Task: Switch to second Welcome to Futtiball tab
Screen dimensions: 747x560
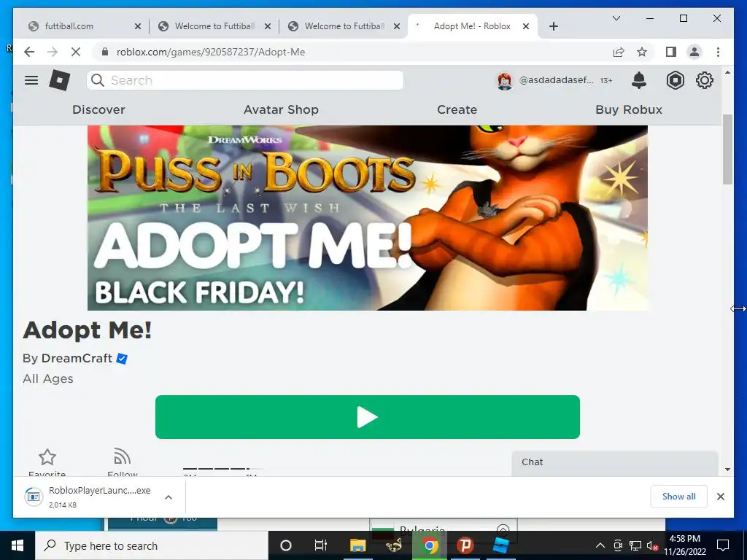Action: pyautogui.click(x=344, y=26)
